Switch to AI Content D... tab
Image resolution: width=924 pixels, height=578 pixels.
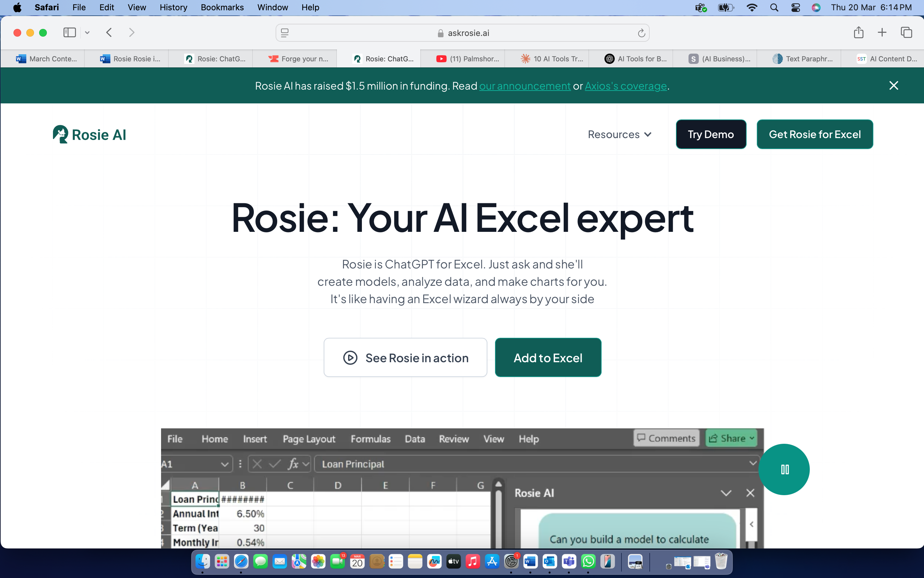pos(882,58)
